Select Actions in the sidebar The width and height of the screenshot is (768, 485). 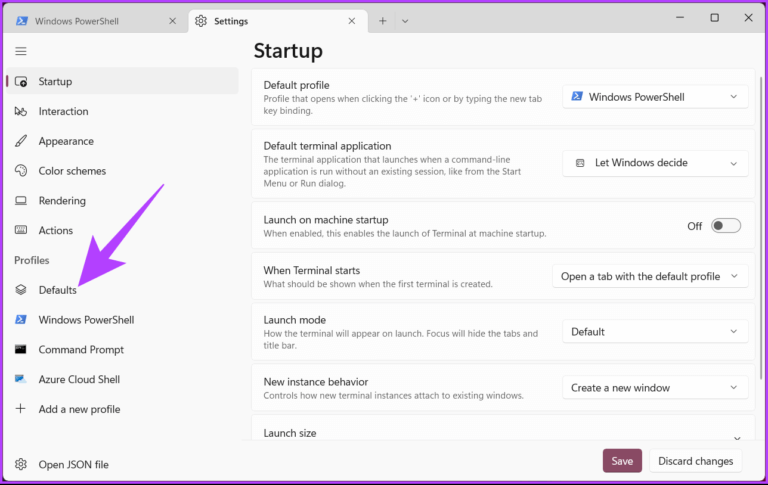pos(122,230)
